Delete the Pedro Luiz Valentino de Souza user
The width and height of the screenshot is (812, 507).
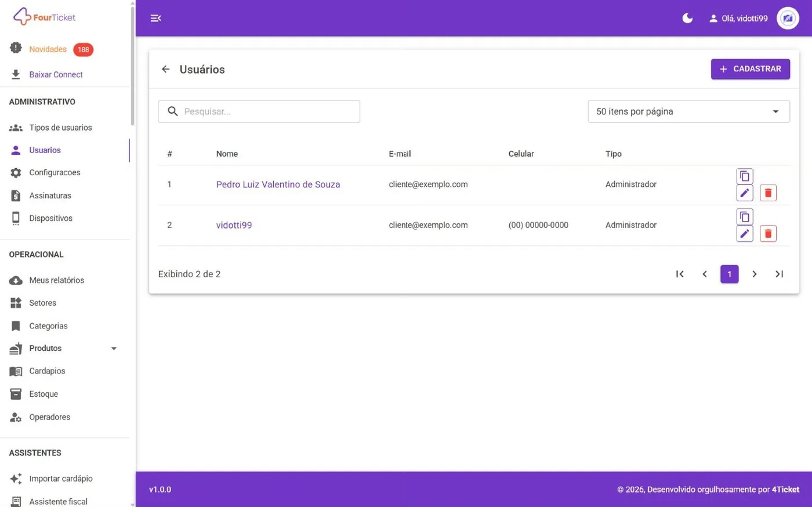point(768,193)
